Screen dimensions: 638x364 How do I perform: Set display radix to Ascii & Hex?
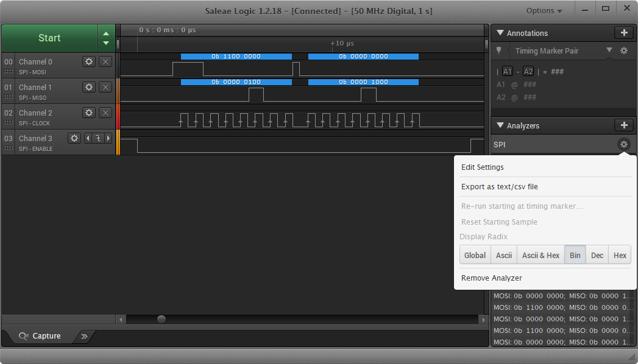541,255
